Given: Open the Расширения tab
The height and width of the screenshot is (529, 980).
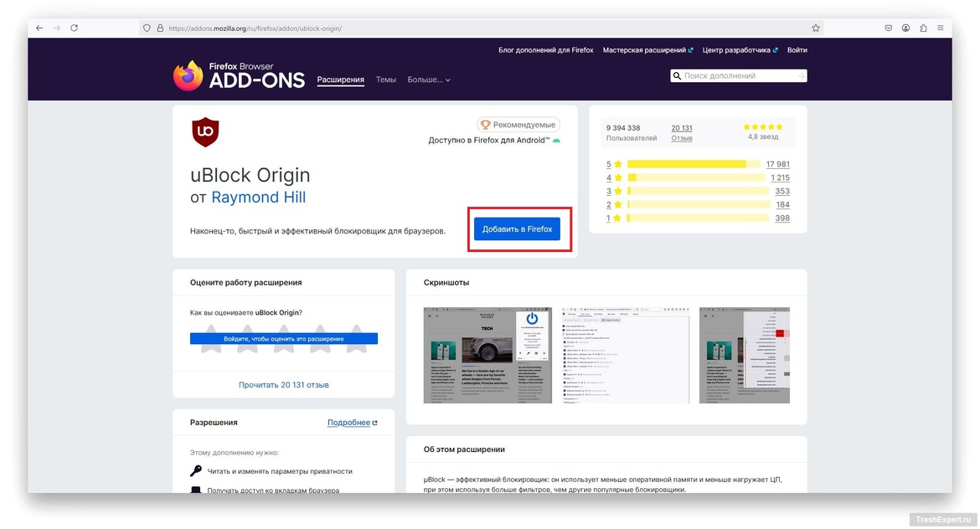Looking at the screenshot, I should click(341, 80).
